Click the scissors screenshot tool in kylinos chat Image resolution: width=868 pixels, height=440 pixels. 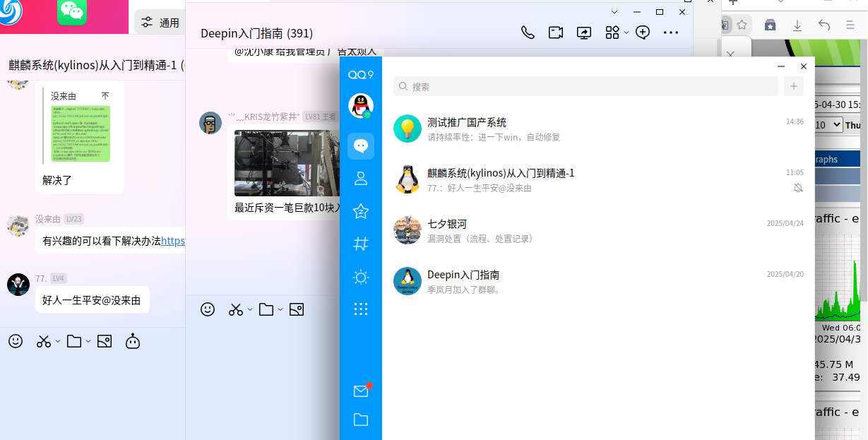pos(44,342)
